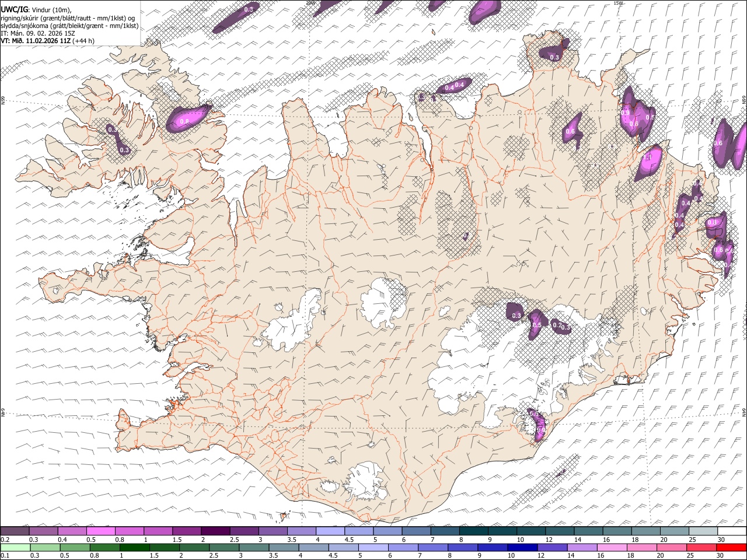Pick the dark teal 8 swatch in upper legend row
Screen dimensions: 747x560
[473, 531]
